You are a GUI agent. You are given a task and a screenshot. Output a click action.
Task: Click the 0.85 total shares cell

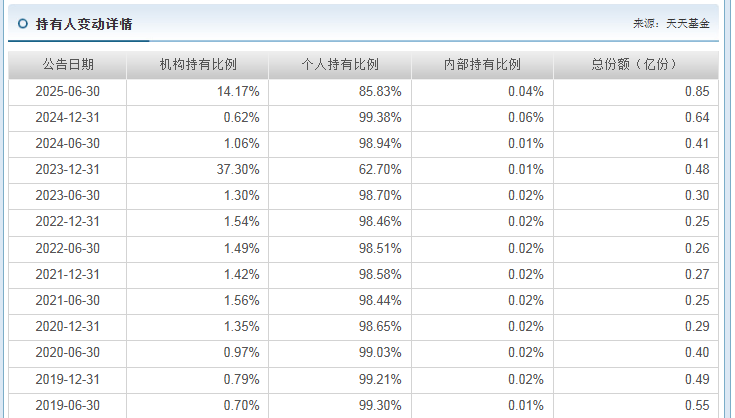[x=698, y=91]
